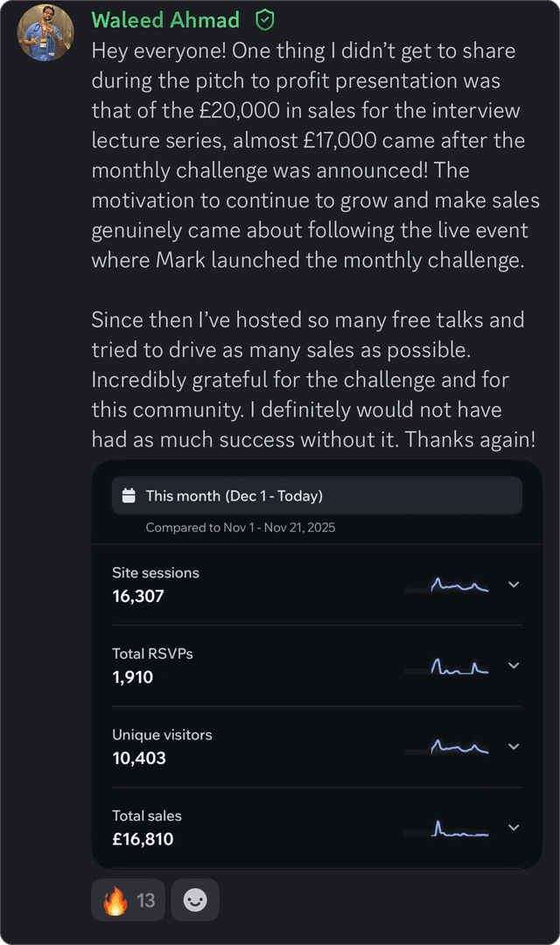The height and width of the screenshot is (945, 560).
Task: Expand the Total sales breakdown chevron
Action: [x=513, y=827]
